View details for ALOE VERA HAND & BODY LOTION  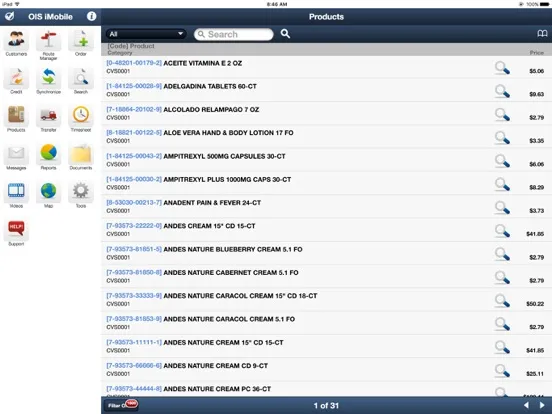click(502, 138)
